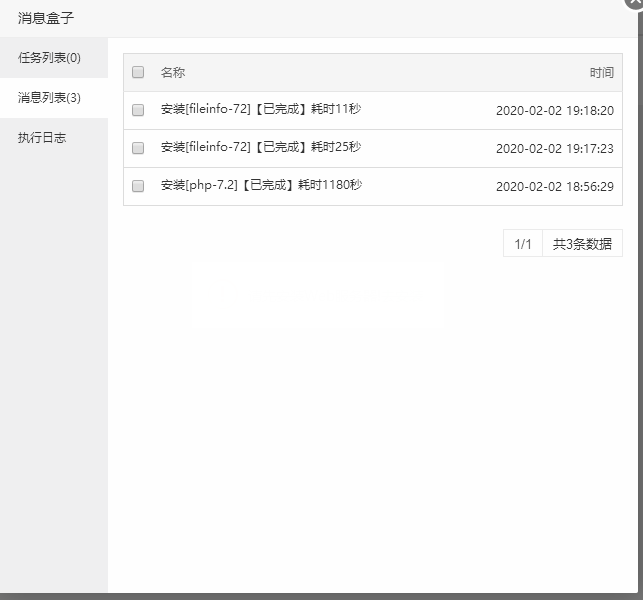This screenshot has width=643, height=600.
Task: Click the 1/1 page indicator
Action: 523,244
